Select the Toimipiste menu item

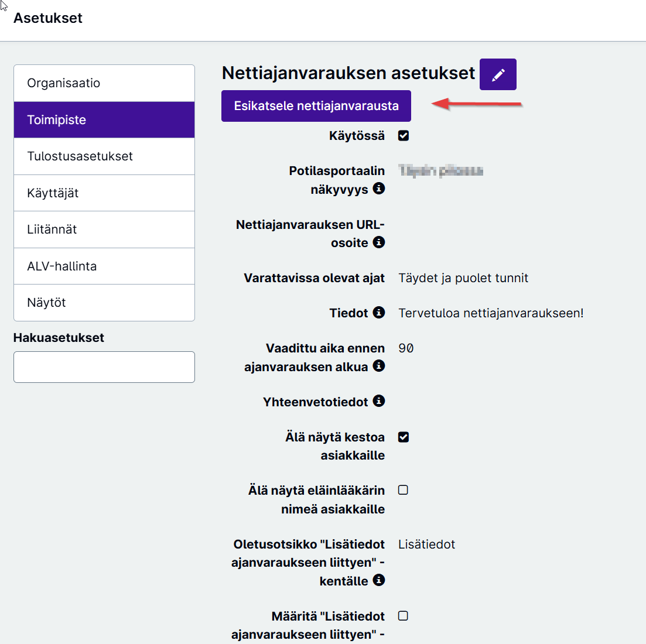tap(104, 120)
